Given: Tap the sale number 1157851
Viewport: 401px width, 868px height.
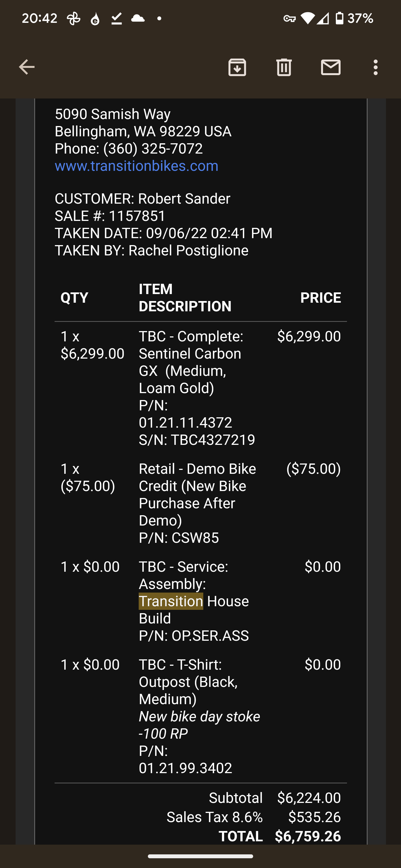Looking at the screenshot, I should (x=137, y=216).
